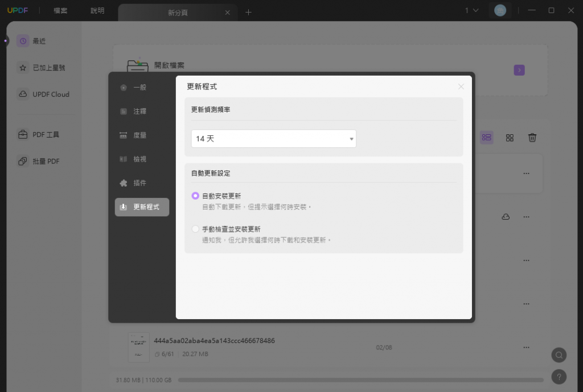Close the 更新程式 settings dialog
Viewport: 583px width, 392px height.
click(461, 86)
